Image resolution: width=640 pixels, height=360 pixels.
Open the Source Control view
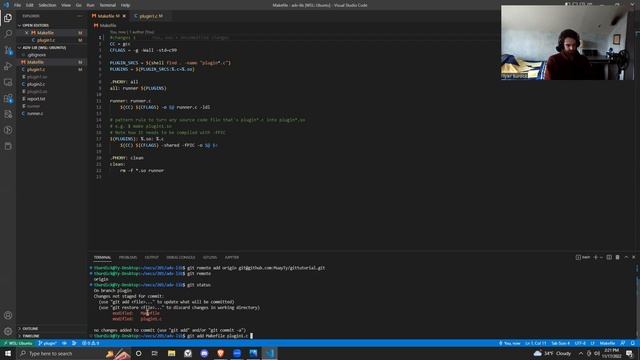pyautogui.click(x=8, y=51)
